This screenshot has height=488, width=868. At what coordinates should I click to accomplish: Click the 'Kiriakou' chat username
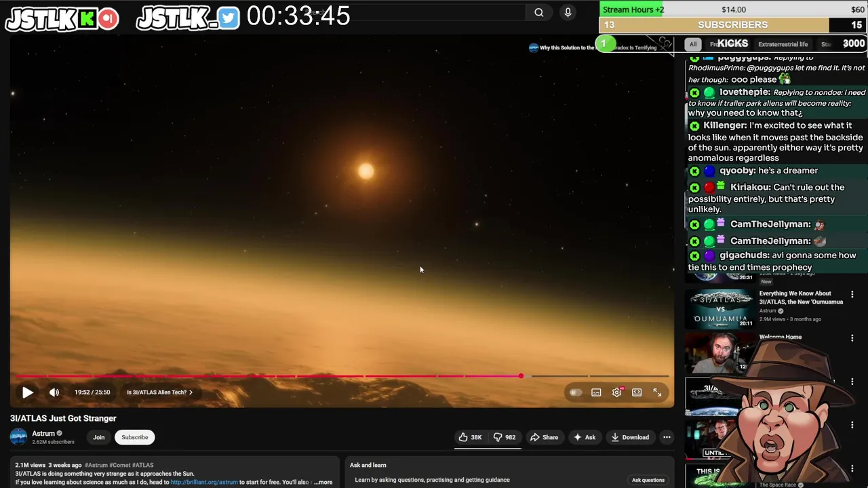(750, 187)
